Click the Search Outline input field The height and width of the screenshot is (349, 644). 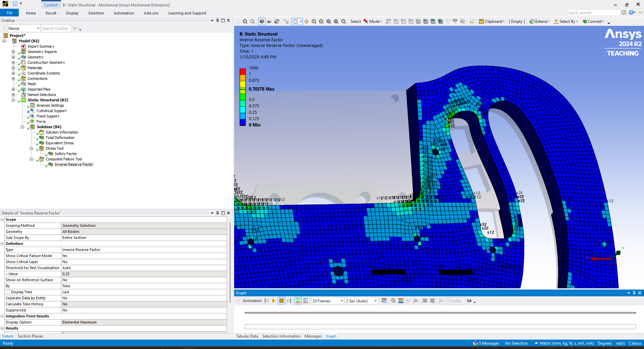(56, 29)
